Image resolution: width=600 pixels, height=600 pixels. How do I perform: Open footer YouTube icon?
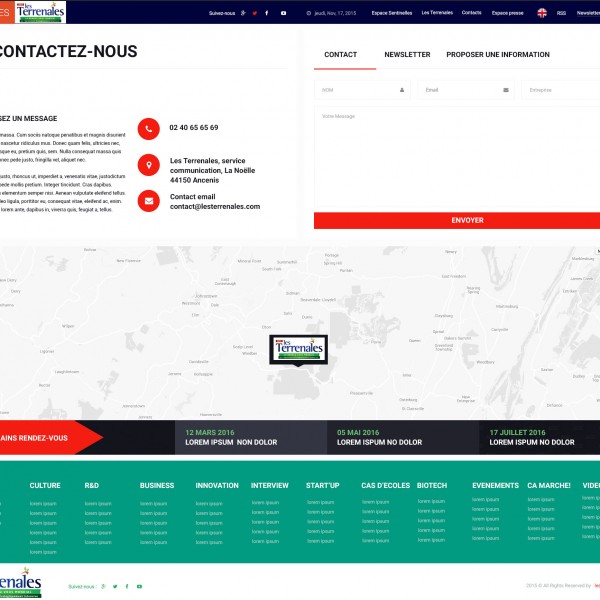point(139,586)
